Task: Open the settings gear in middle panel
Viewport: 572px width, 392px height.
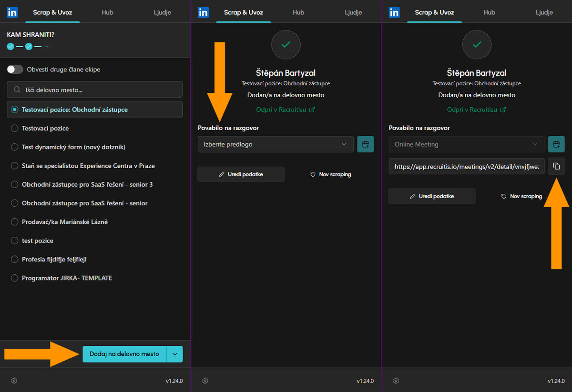Action: (205, 381)
